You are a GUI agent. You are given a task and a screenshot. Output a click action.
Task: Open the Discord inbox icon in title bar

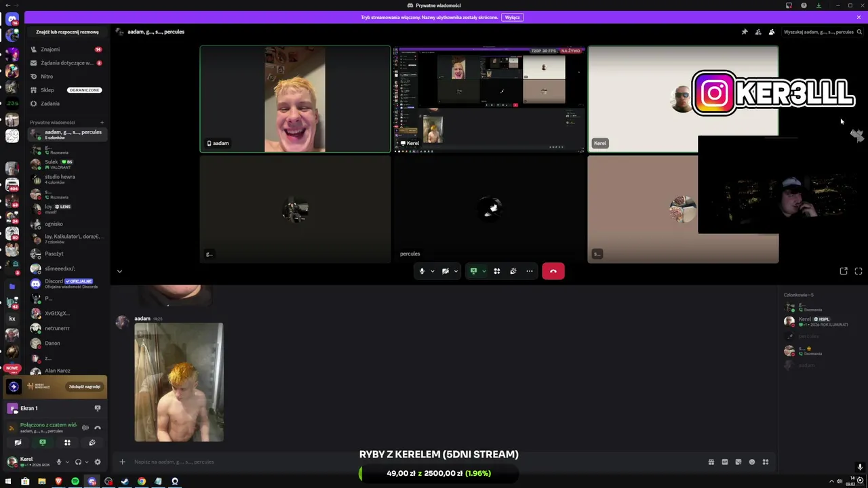tap(789, 5)
